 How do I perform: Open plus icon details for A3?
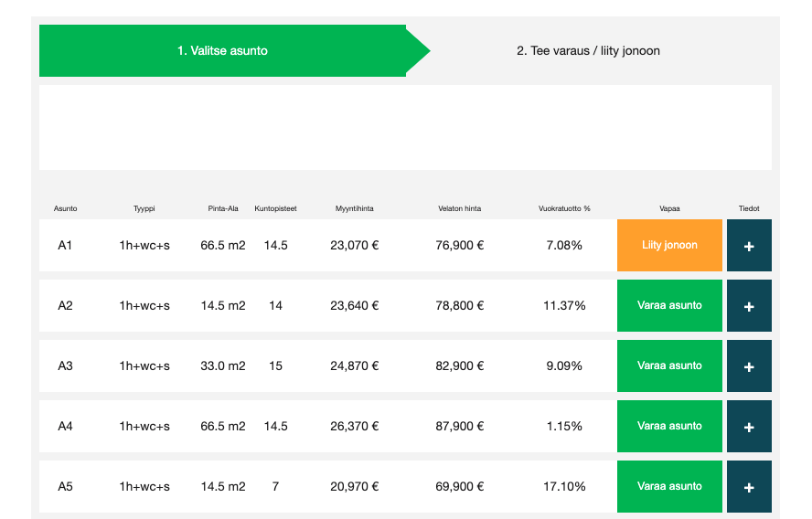click(749, 365)
